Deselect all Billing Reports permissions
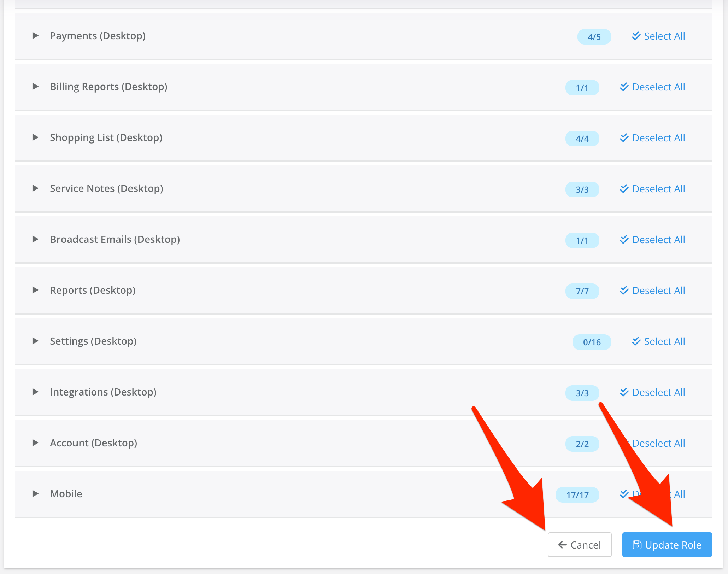This screenshot has height=574, width=728. point(658,87)
